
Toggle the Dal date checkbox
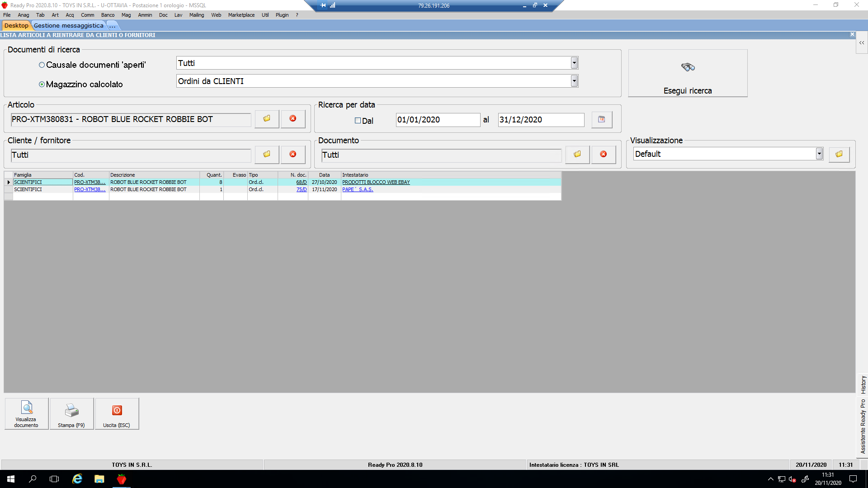pos(358,121)
